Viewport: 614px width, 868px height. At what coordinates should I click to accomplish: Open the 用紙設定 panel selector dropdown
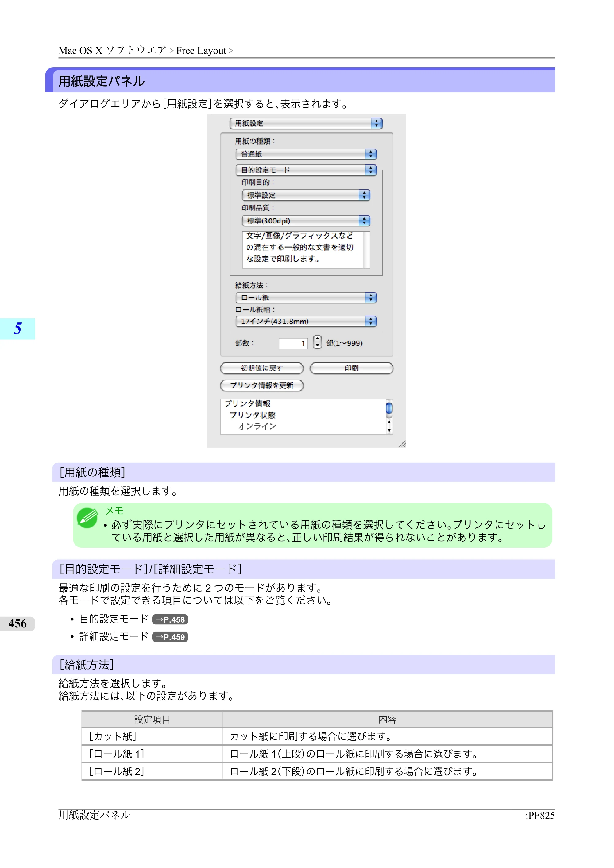(306, 123)
